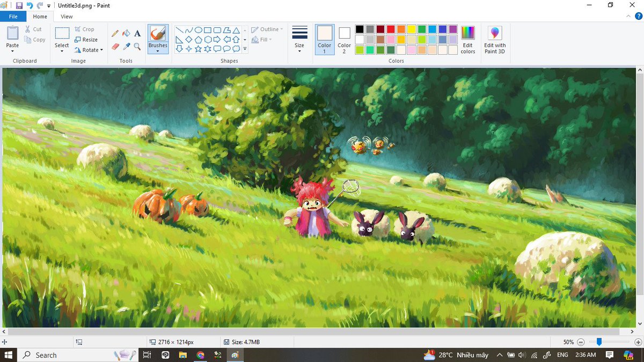The height and width of the screenshot is (362, 644).
Task: Choose the Triangle shape
Action: pyautogui.click(x=236, y=30)
